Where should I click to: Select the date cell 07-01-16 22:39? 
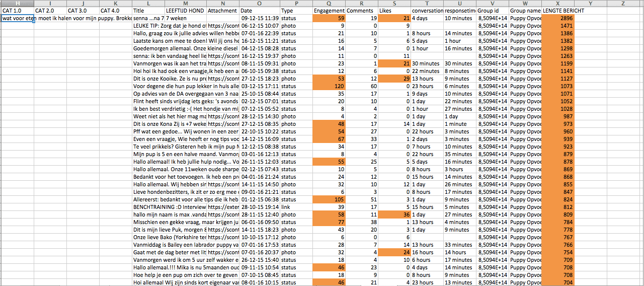pyautogui.click(x=259, y=33)
